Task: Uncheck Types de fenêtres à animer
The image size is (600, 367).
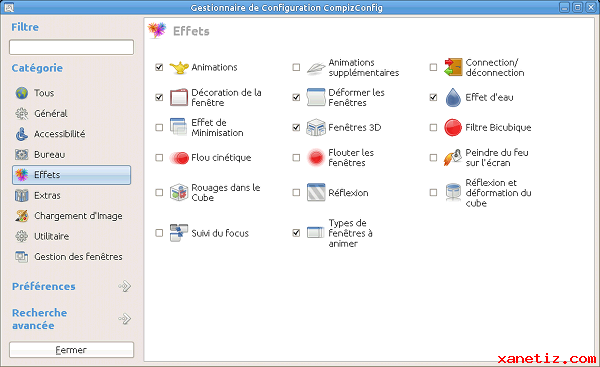Action: pyautogui.click(x=296, y=233)
